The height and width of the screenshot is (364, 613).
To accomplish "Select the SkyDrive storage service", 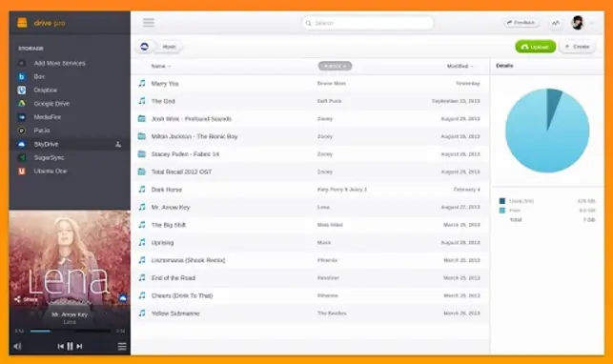I will (x=70, y=144).
